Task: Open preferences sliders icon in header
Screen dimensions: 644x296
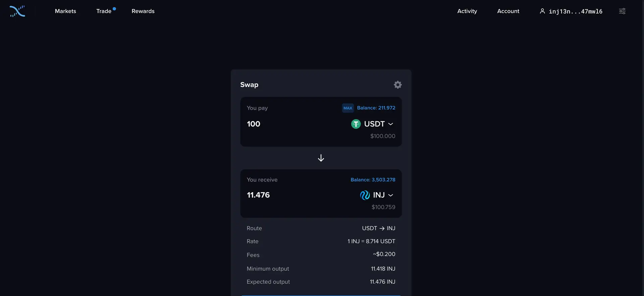Action: (x=622, y=11)
